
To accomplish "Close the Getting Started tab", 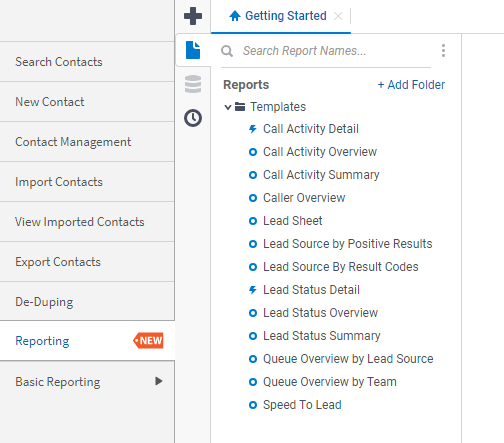I will 338,16.
